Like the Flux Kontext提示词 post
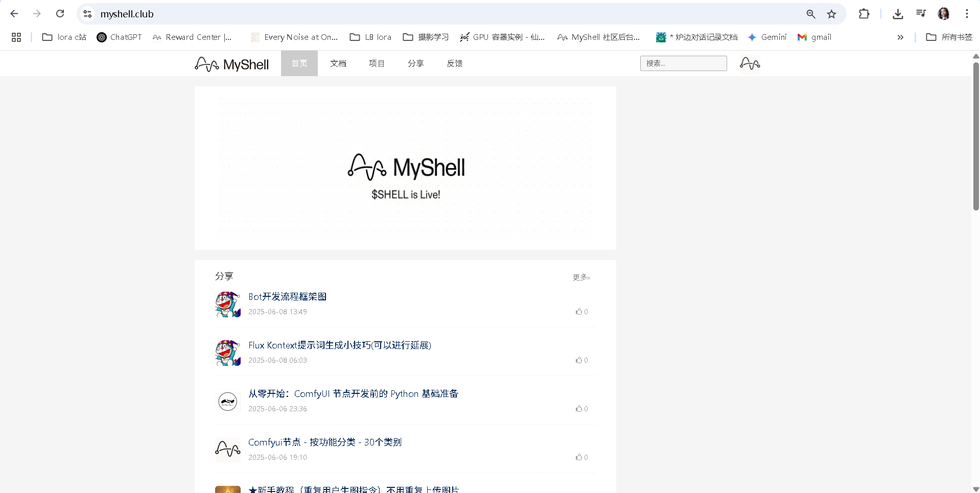 (x=581, y=360)
